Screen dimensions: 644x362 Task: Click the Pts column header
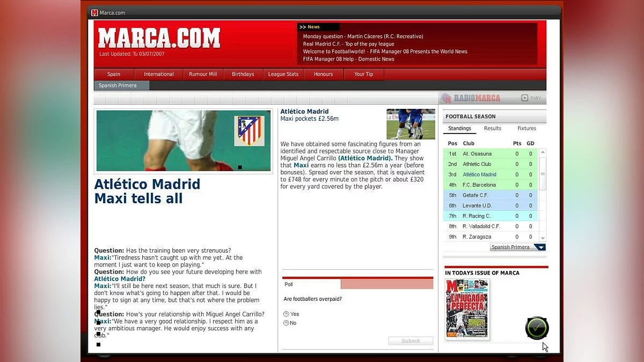tap(517, 143)
